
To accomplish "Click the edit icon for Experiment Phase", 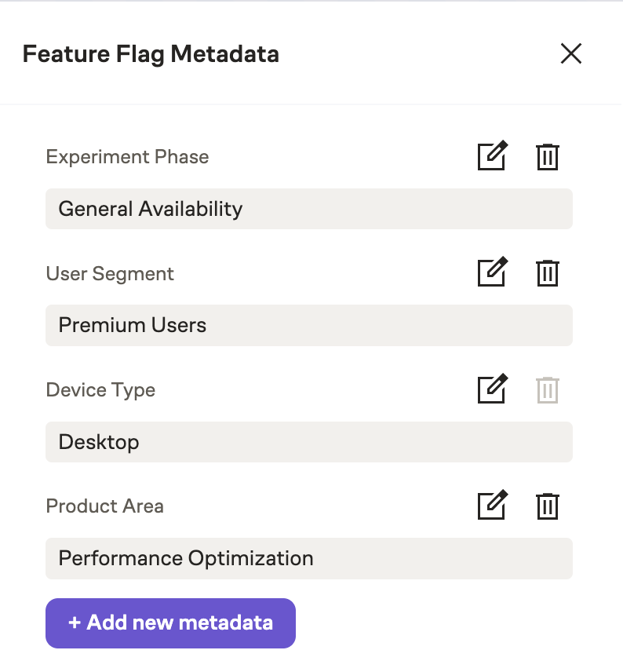I will point(492,156).
